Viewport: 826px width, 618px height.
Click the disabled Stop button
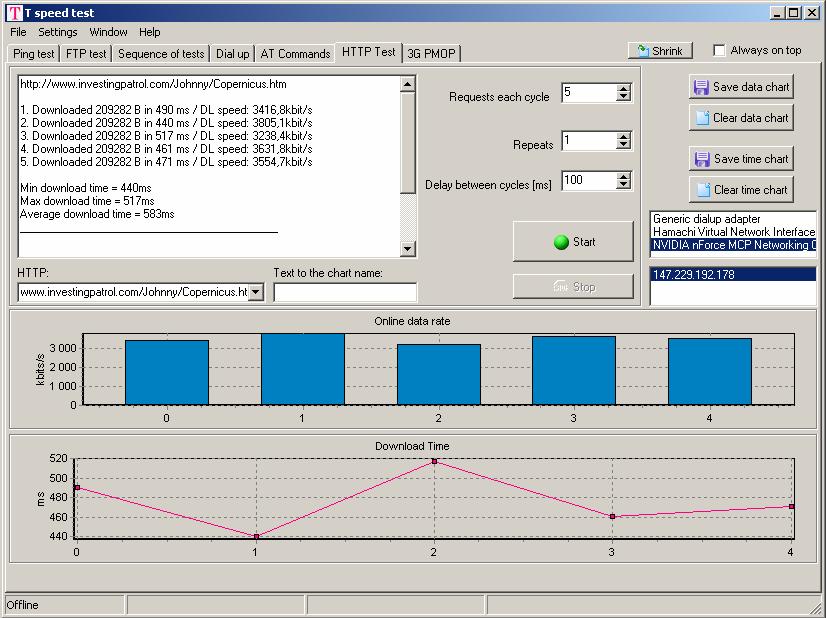(573, 287)
